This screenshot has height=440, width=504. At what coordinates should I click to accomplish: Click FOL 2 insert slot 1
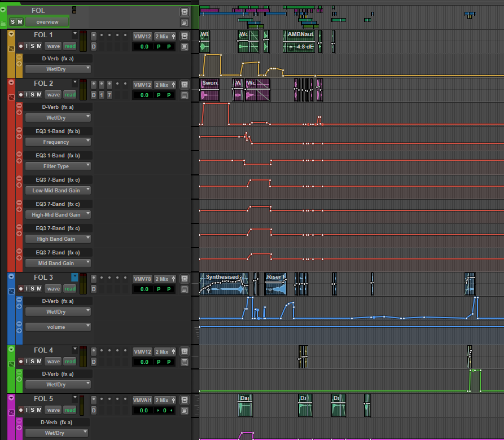point(102,95)
